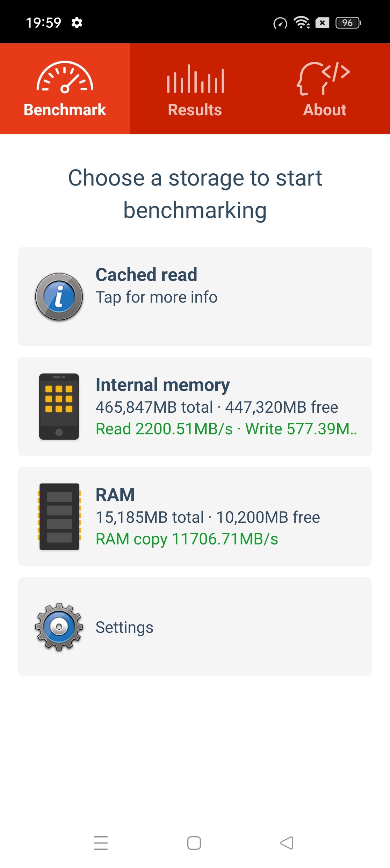Select the Benchmark tab label
This screenshot has height=868, width=390.
tap(65, 110)
